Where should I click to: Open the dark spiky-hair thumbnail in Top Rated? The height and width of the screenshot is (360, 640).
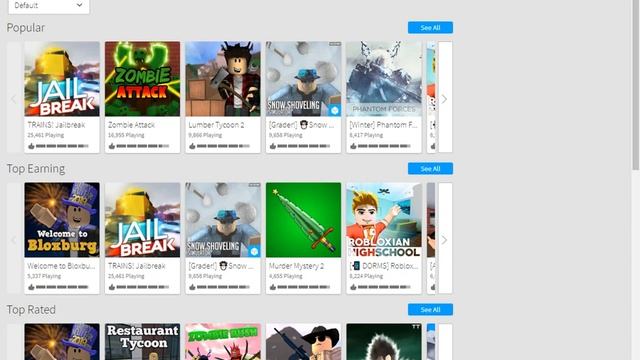pyautogui.click(x=384, y=342)
